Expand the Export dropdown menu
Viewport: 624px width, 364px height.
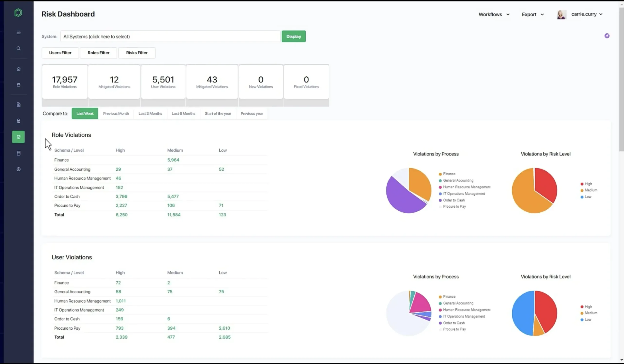click(x=532, y=14)
